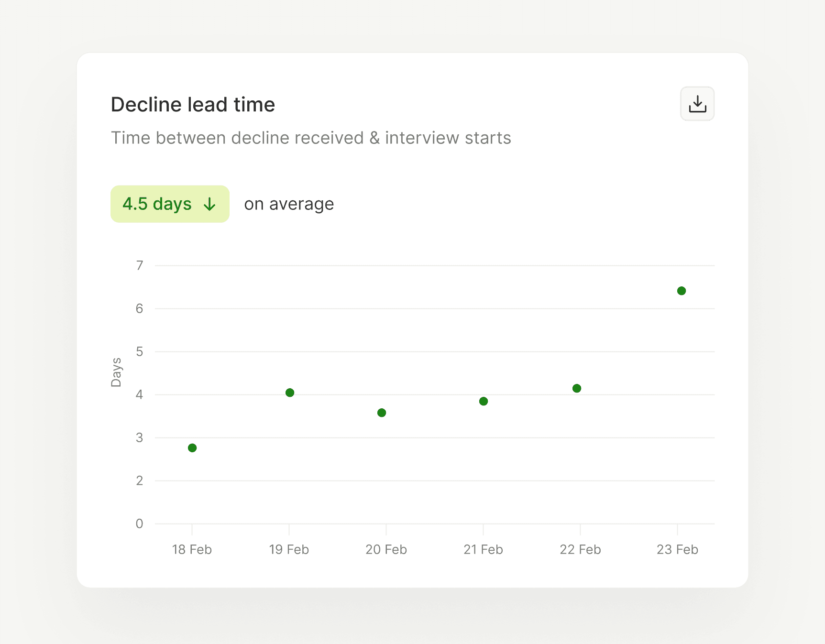
Task: Select the data point above 21 Feb
Action: (x=484, y=401)
